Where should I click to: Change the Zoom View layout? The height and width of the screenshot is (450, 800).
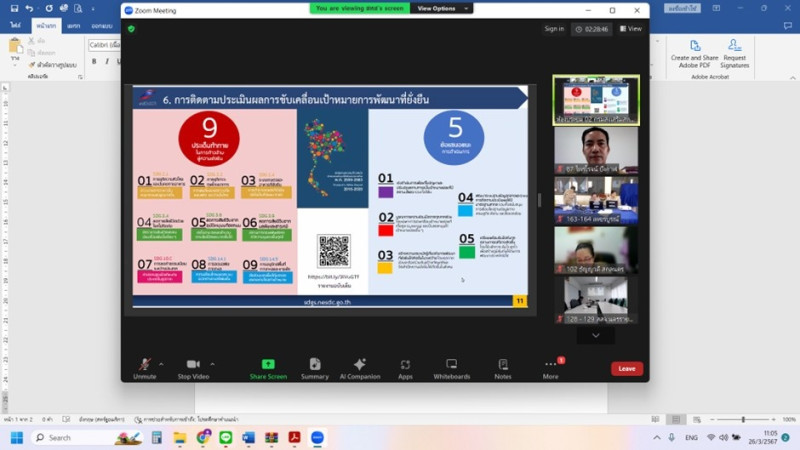point(630,29)
